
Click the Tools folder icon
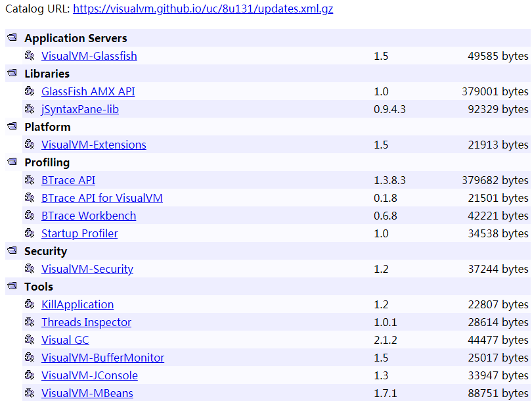click(x=12, y=286)
